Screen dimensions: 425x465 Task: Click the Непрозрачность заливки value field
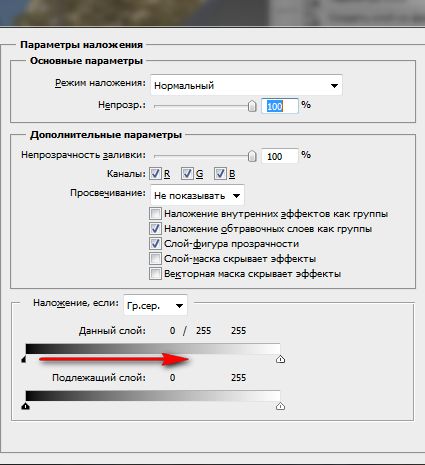(x=279, y=156)
